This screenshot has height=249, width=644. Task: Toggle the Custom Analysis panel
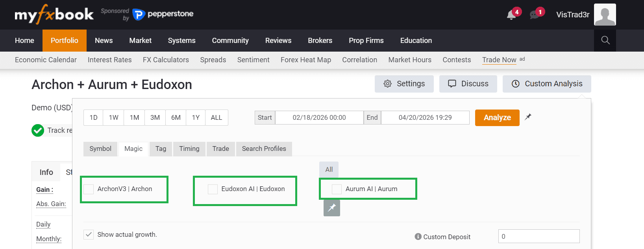coord(547,84)
